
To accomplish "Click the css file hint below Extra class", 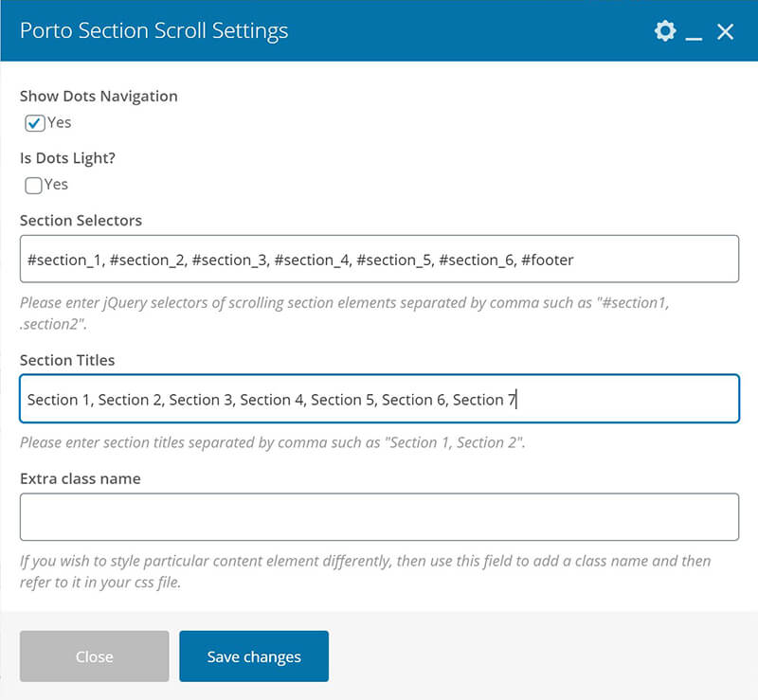I will click(x=365, y=571).
